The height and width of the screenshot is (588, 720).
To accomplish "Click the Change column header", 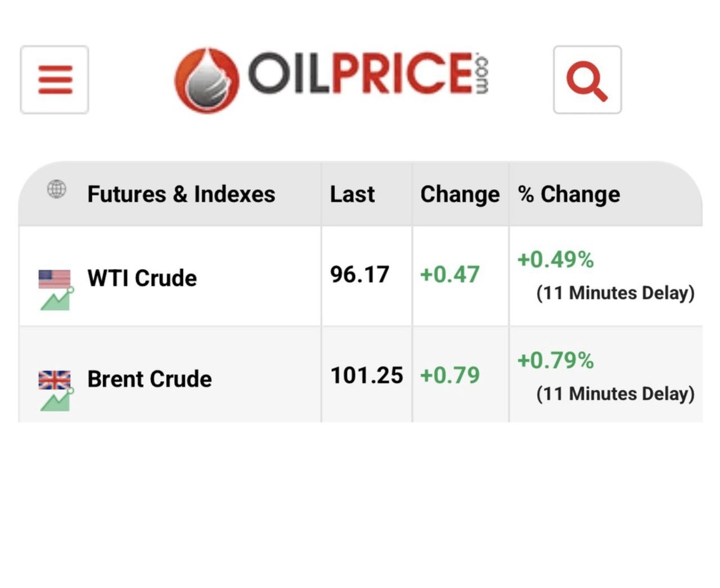I will coord(460,195).
